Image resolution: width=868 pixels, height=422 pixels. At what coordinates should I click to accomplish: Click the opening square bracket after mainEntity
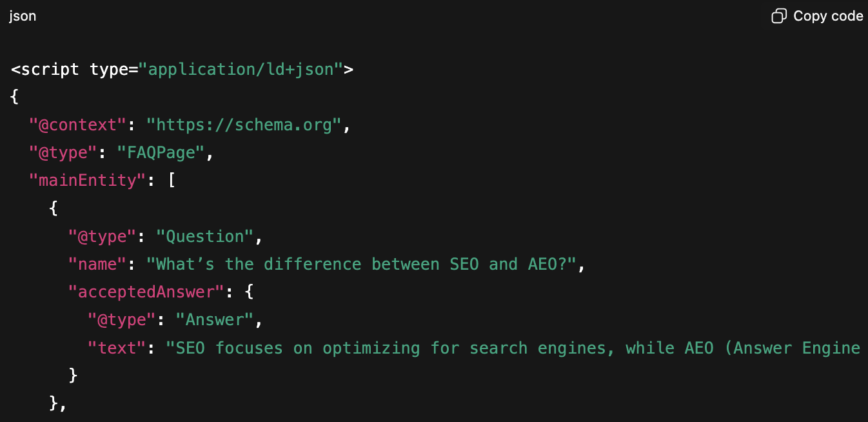(x=172, y=181)
